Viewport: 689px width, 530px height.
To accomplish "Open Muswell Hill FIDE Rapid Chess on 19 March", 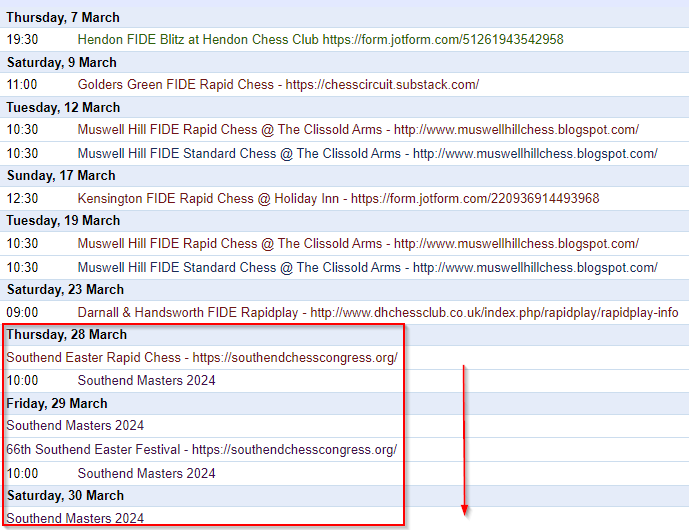I will coord(358,243).
